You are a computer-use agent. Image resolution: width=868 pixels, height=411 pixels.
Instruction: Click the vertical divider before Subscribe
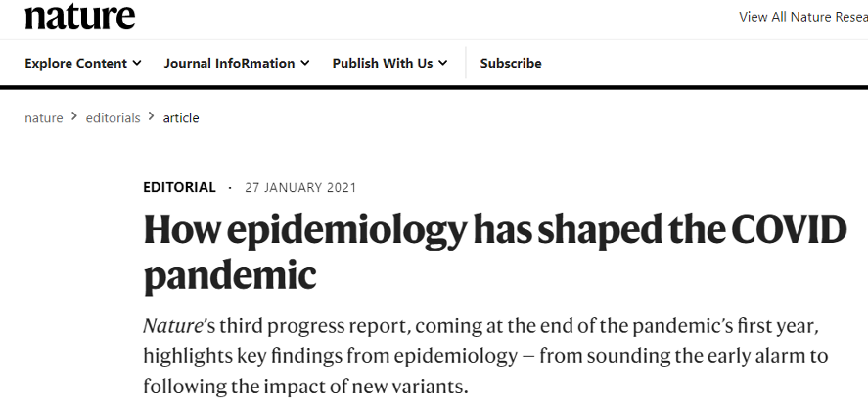(x=466, y=63)
